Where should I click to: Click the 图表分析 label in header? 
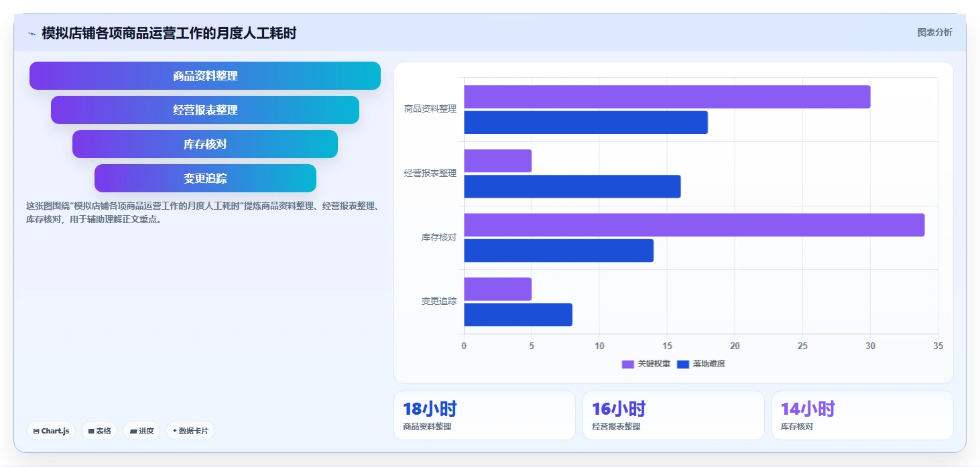coord(934,32)
